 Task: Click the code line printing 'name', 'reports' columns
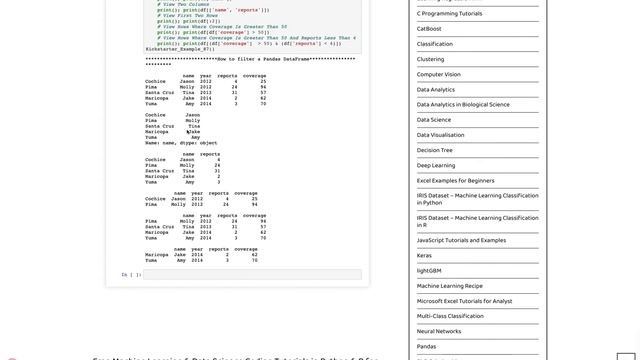click(213, 10)
